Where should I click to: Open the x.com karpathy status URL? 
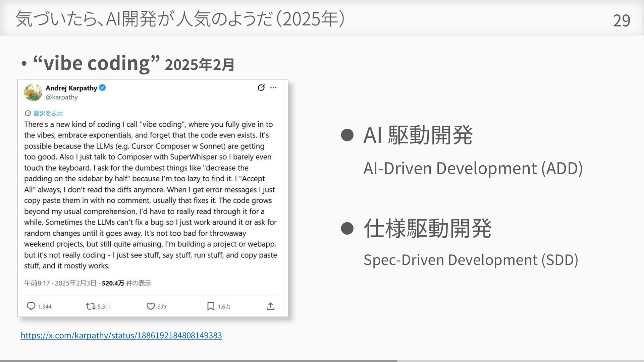click(121, 335)
